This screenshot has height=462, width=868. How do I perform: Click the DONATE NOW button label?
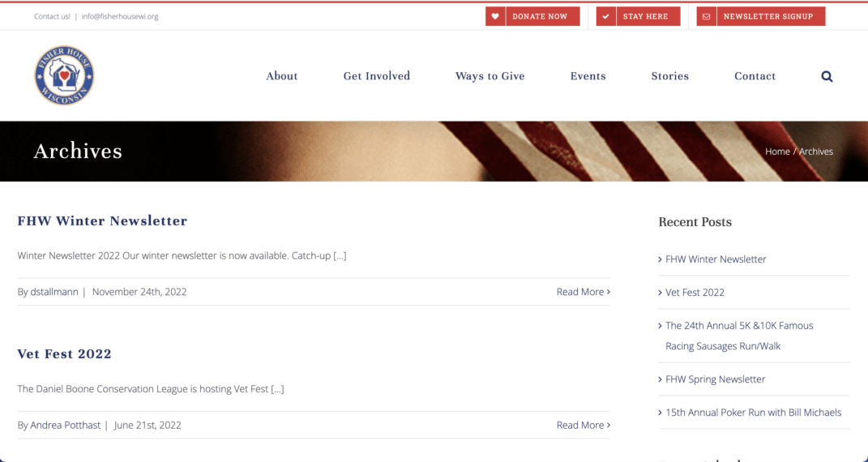coord(540,16)
